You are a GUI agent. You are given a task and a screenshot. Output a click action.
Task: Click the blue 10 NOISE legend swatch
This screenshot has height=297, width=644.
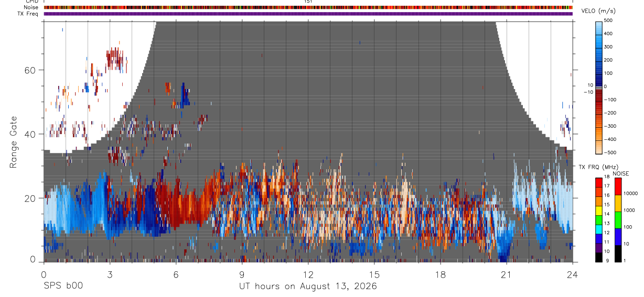617,237
